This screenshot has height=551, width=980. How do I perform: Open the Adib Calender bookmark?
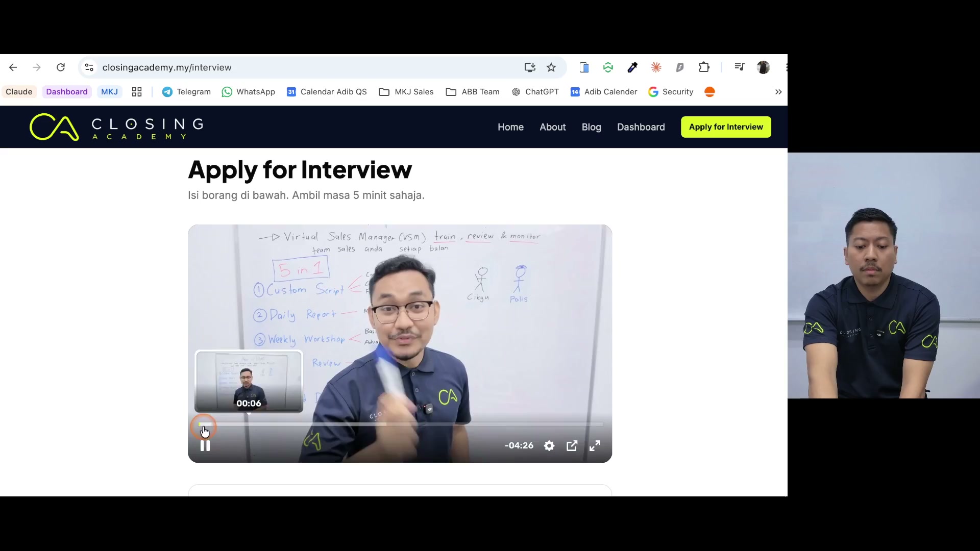[604, 92]
